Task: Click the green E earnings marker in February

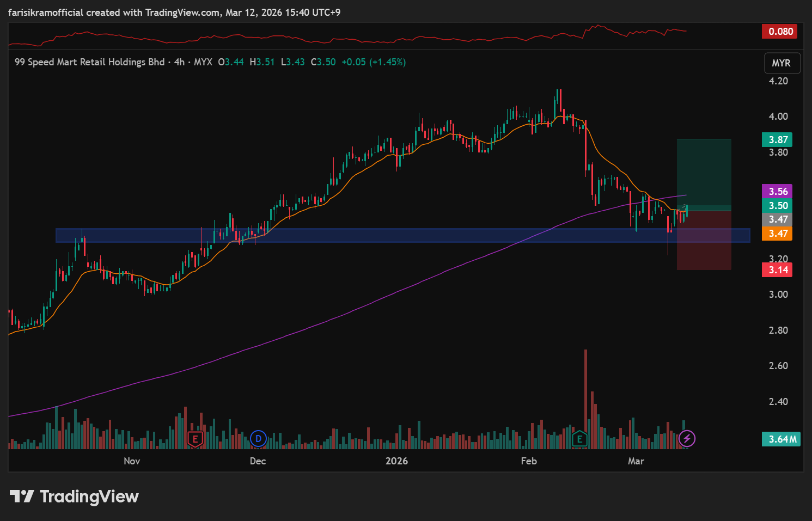Action: pyautogui.click(x=579, y=438)
